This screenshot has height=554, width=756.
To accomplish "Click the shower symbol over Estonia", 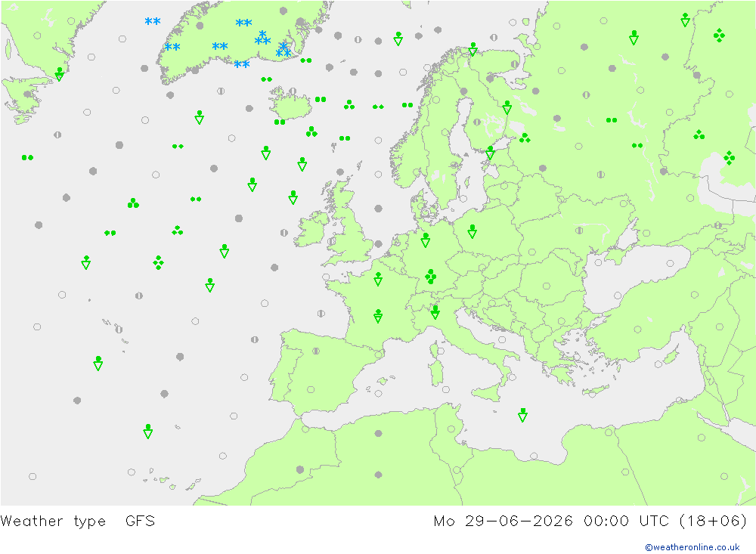I will (491, 153).
